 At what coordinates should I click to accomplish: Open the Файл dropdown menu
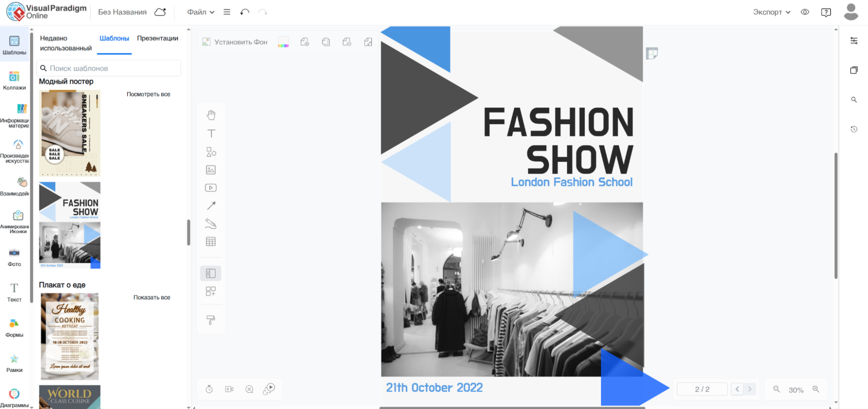point(201,12)
